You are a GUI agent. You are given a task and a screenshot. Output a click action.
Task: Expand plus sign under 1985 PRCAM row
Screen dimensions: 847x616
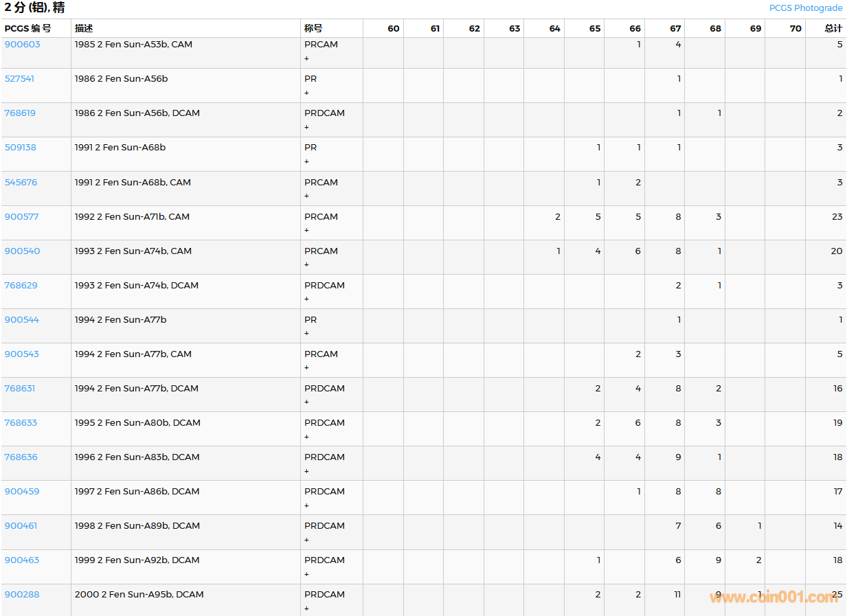[306, 59]
